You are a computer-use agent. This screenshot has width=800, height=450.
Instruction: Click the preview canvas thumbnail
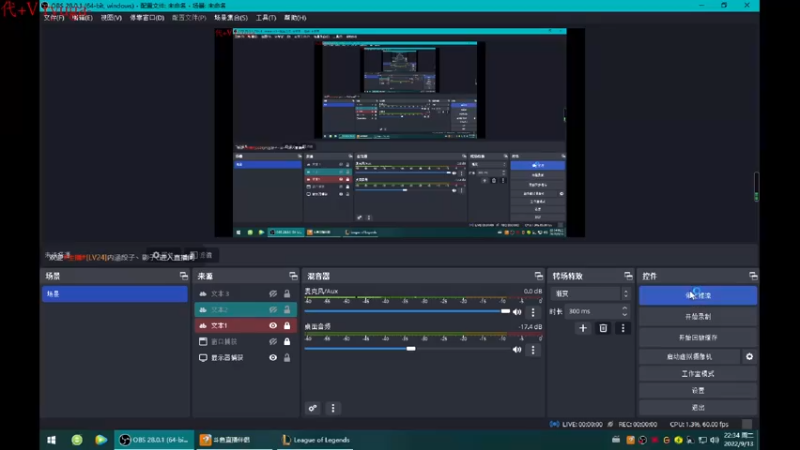399,133
